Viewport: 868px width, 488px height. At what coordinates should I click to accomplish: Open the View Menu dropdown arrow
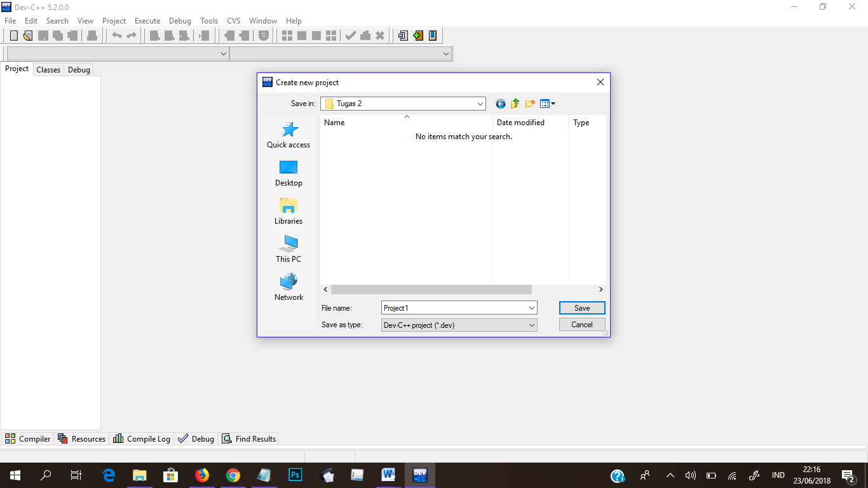[x=553, y=104]
